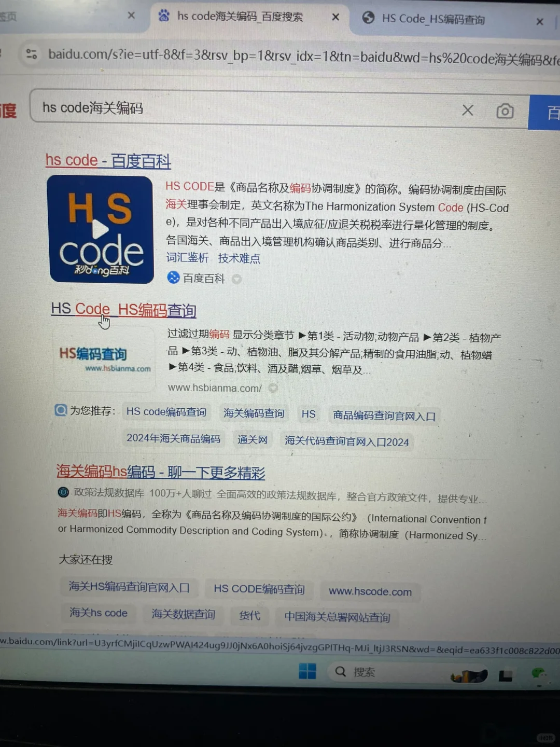Click the camera icon for image search
This screenshot has width=560, height=747.
[505, 110]
